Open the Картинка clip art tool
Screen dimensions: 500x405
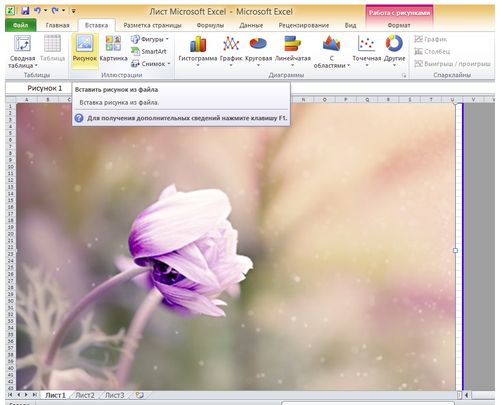(114, 49)
